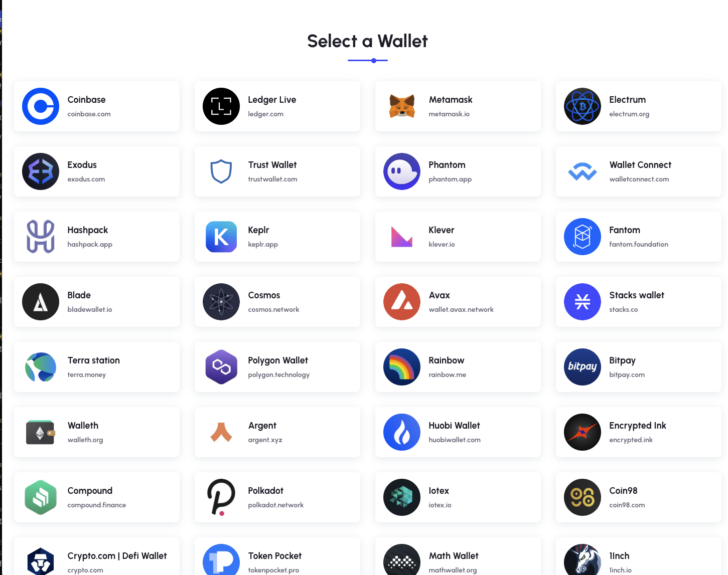Open the Stacks wallet card
Image resolution: width=728 pixels, height=575 pixels.
pos(639,302)
